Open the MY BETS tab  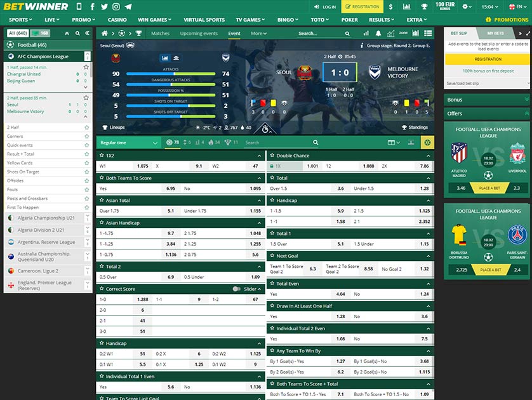click(x=495, y=33)
